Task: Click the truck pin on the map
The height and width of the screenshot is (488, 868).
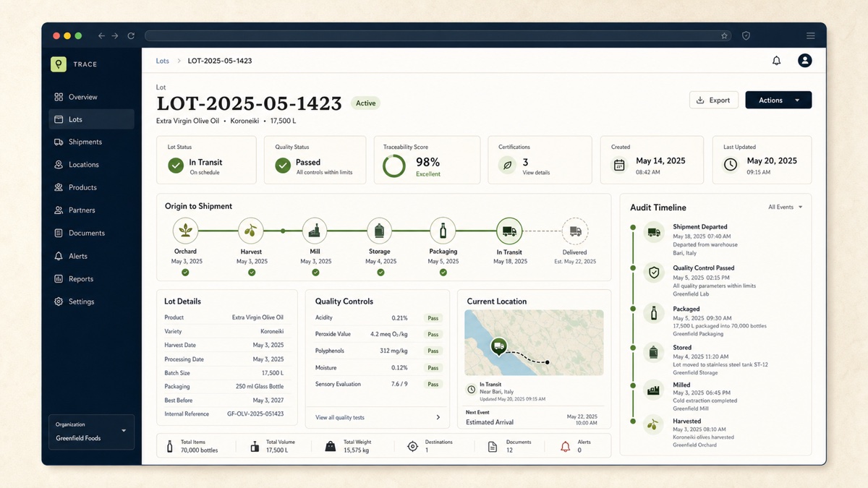Action: (498, 346)
